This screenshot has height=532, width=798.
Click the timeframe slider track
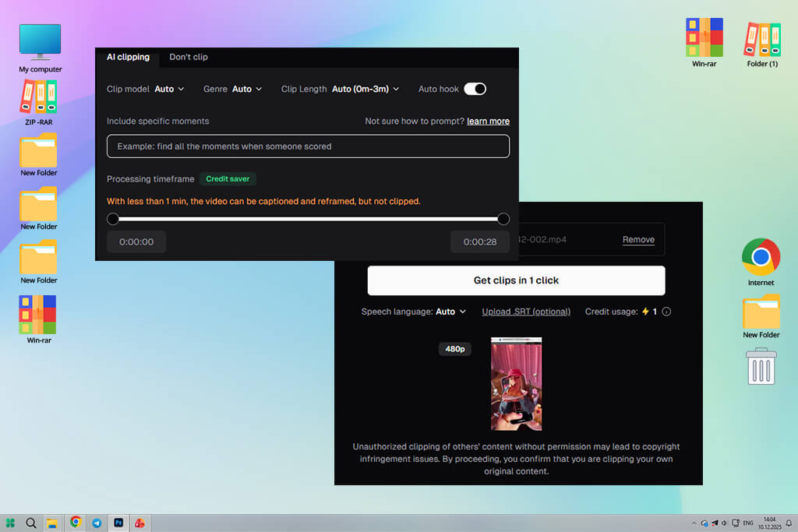308,219
